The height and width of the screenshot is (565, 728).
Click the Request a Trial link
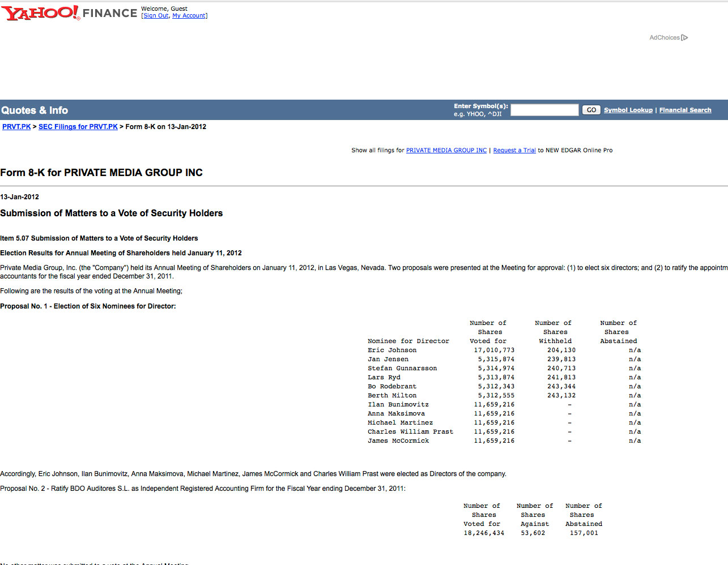[x=514, y=151]
